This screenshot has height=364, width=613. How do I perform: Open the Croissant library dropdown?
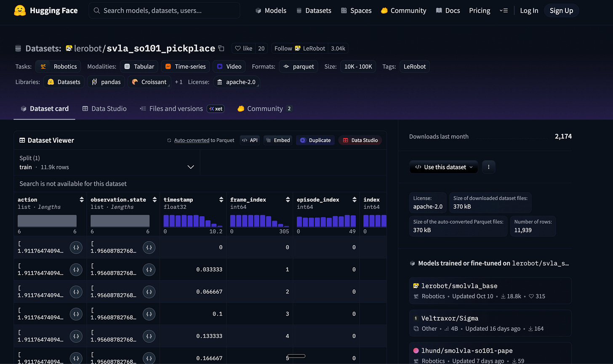pos(149,82)
